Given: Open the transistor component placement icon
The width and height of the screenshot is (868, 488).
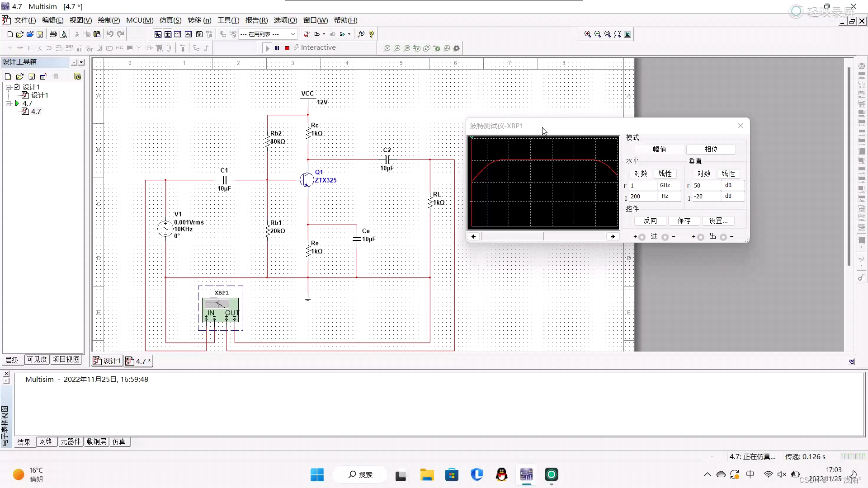Looking at the screenshot, I should (x=39, y=48).
